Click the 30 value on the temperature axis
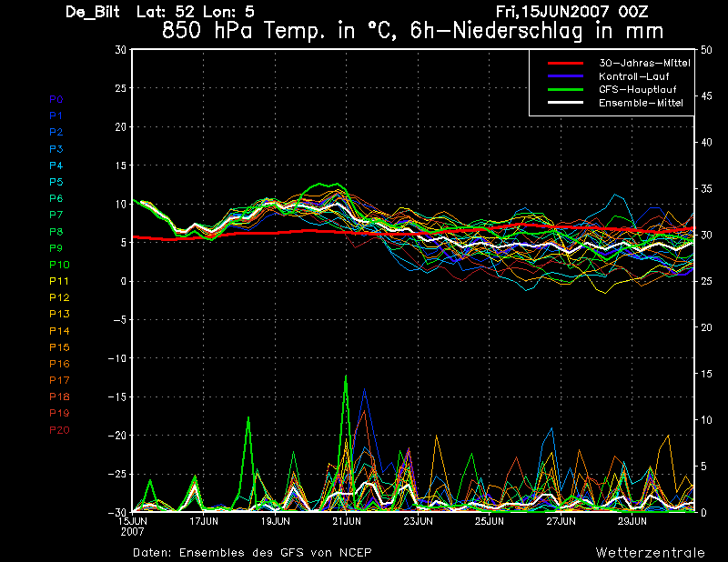The height and width of the screenshot is (562, 728). point(121,50)
